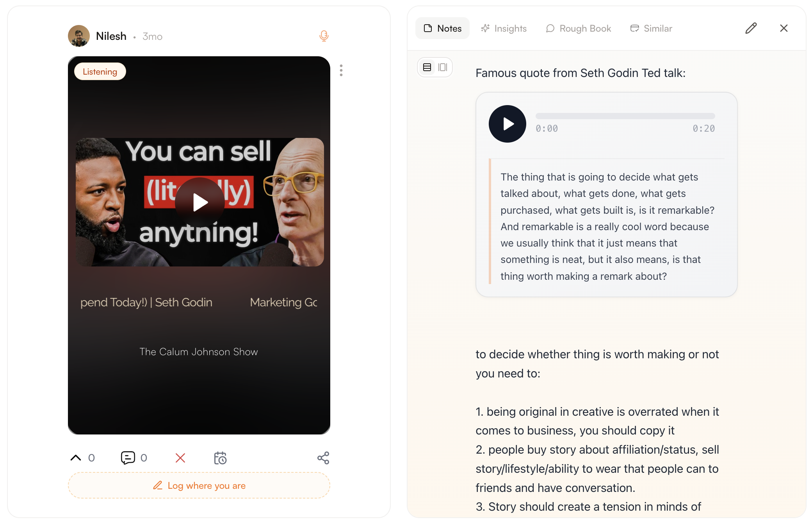Open the Rough Book tab
The height and width of the screenshot is (522, 812).
click(578, 28)
